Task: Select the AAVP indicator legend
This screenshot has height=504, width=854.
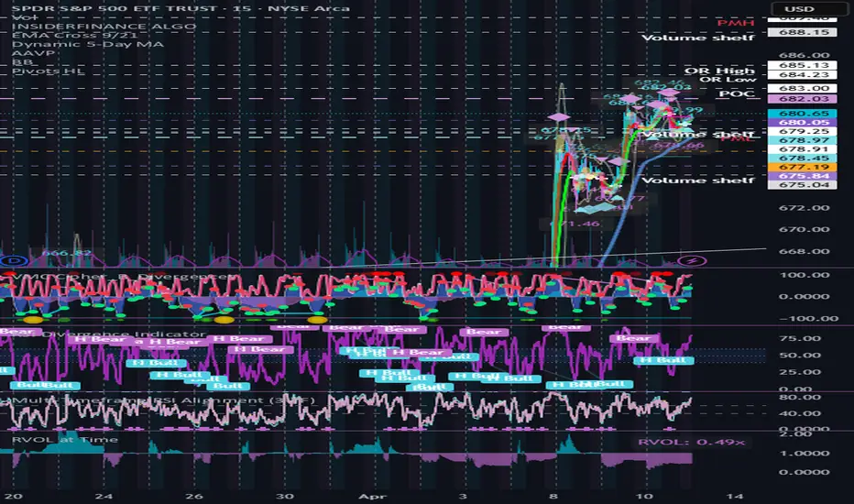Action: click(34, 53)
